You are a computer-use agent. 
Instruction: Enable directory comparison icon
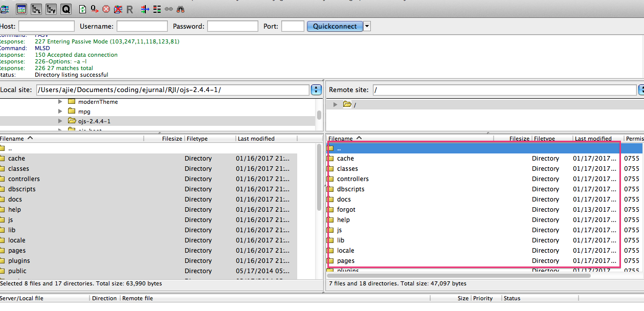click(x=157, y=9)
